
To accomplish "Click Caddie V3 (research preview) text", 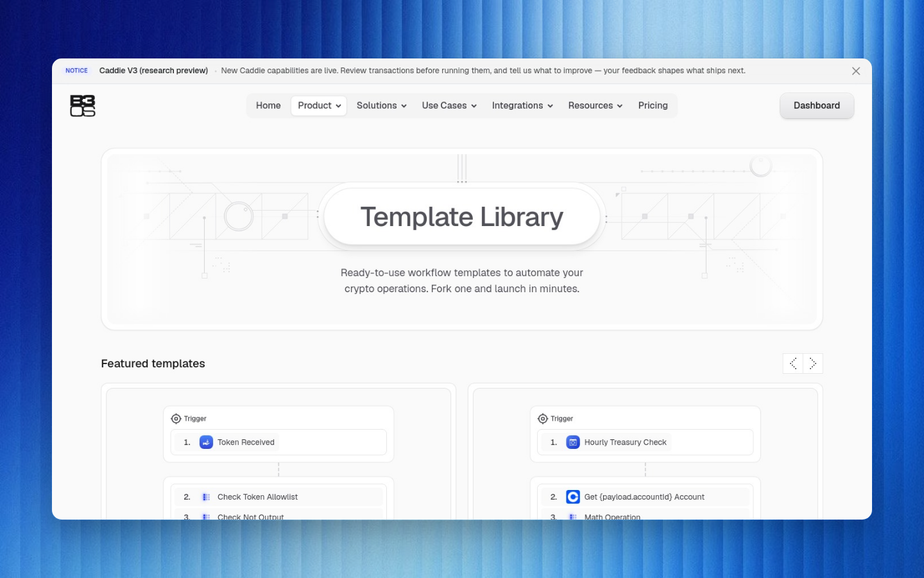I will (153, 71).
